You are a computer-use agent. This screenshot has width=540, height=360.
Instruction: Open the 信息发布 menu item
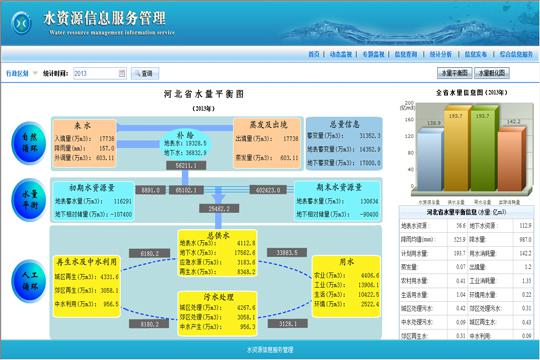(x=476, y=54)
